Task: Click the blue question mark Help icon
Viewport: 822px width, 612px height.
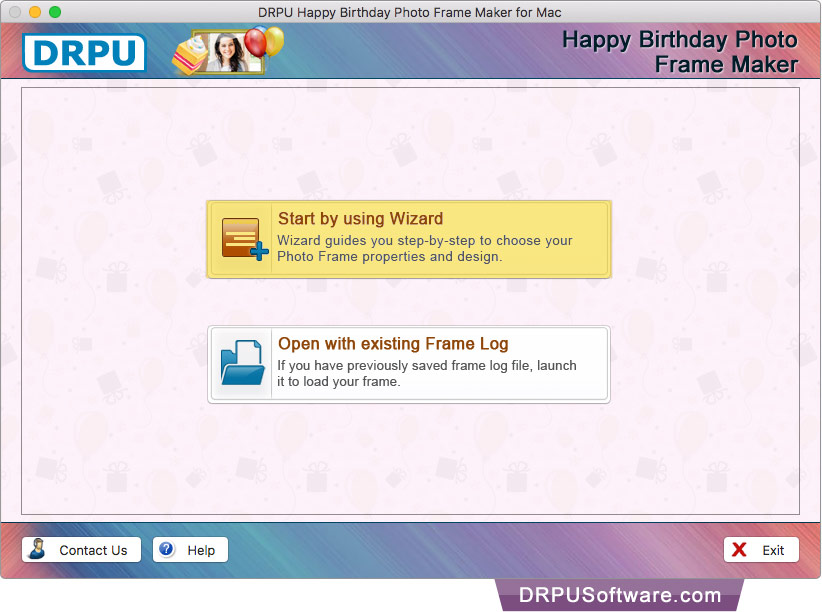Action: click(x=167, y=549)
